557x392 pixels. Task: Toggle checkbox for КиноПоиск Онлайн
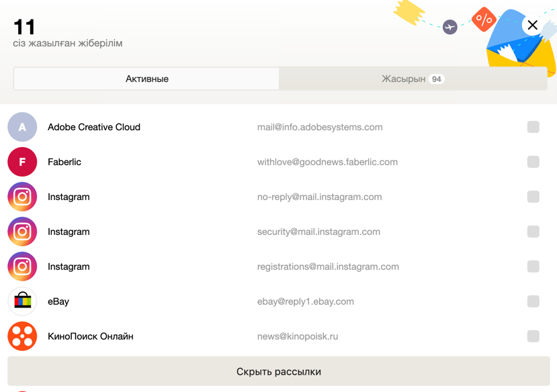533,336
